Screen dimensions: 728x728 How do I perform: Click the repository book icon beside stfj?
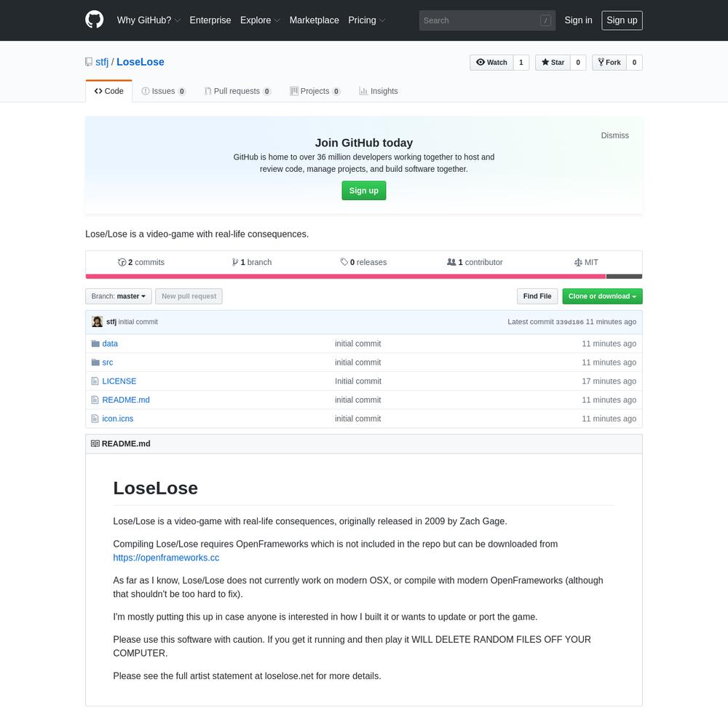[x=89, y=62]
